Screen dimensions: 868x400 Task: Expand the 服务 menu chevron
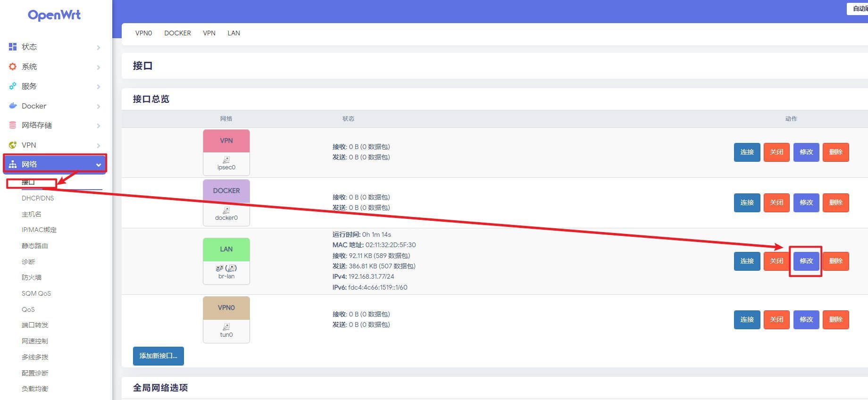click(x=99, y=87)
